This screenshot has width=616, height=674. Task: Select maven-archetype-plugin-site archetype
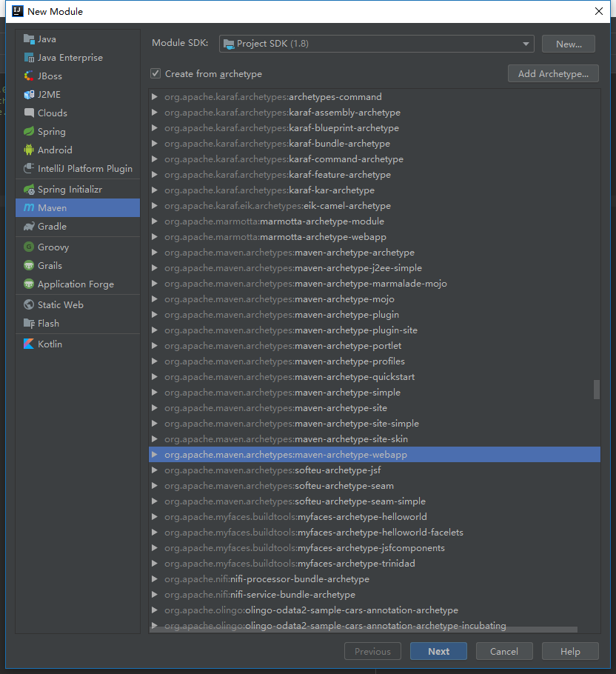(374, 330)
